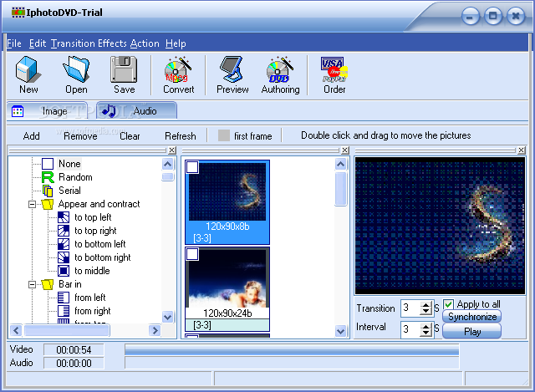Decrease the Transition seconds value

pyautogui.click(x=425, y=311)
